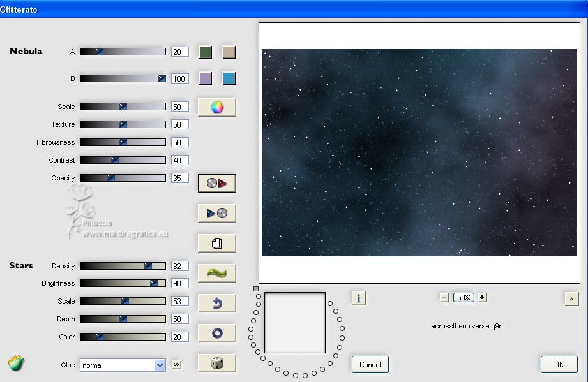
Task: Adjust the Stars Color slider
Action: point(123,337)
